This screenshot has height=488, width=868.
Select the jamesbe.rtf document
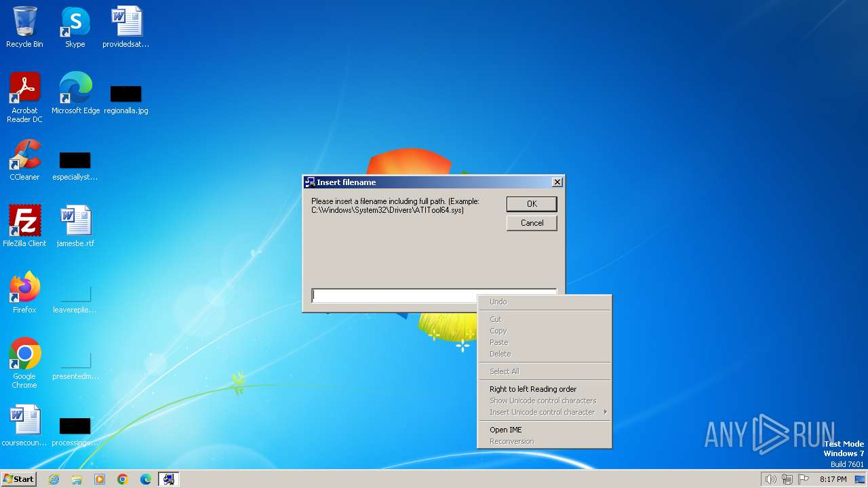pyautogui.click(x=75, y=226)
